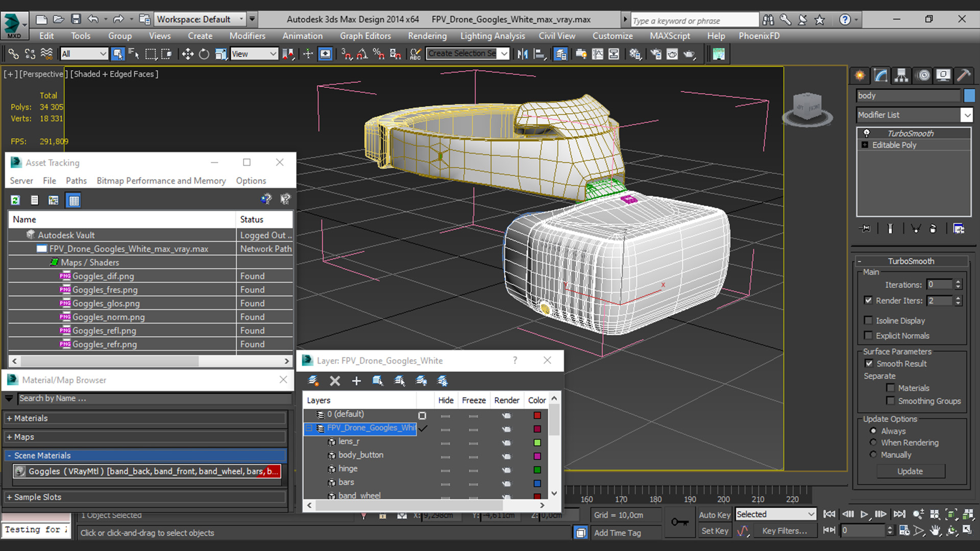Select Manually update option
This screenshot has width=980, height=551.
pyautogui.click(x=873, y=454)
